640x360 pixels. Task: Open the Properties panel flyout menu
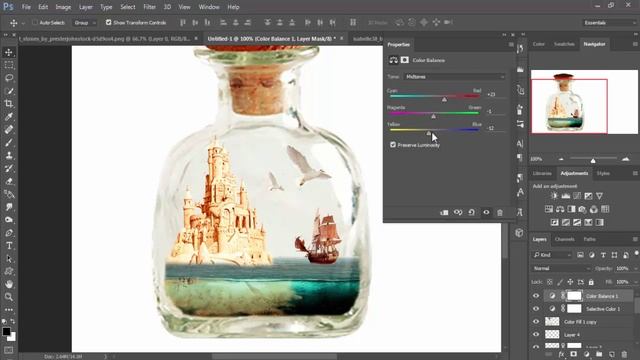[511, 44]
